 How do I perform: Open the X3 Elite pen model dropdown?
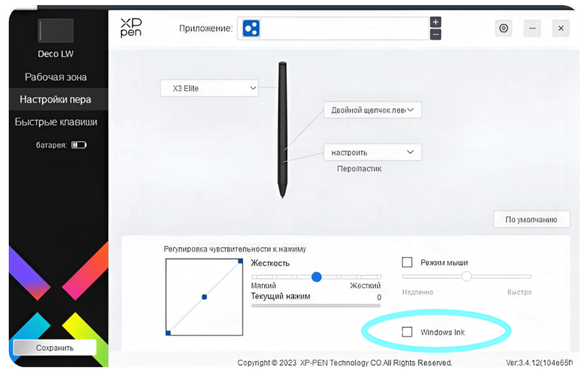click(x=209, y=88)
